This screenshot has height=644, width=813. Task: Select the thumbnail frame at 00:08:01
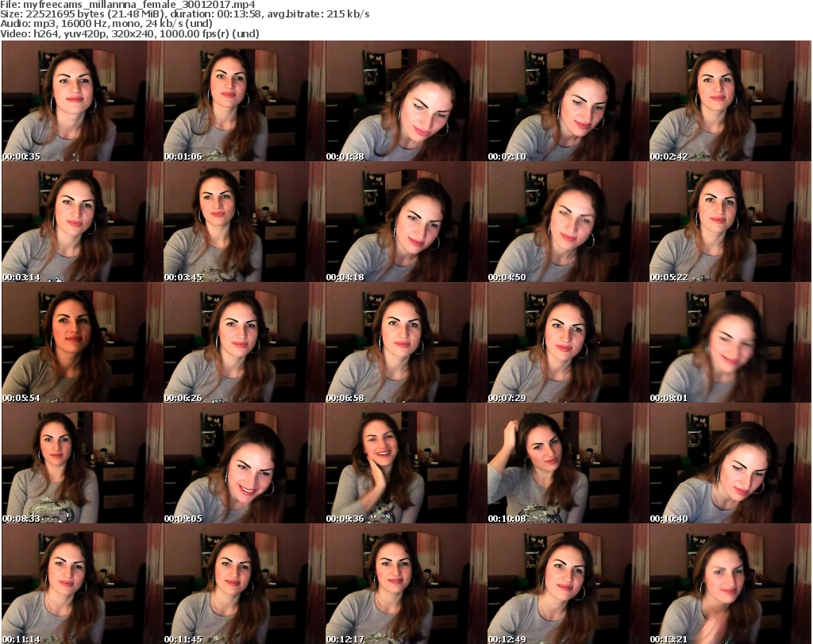(730, 342)
